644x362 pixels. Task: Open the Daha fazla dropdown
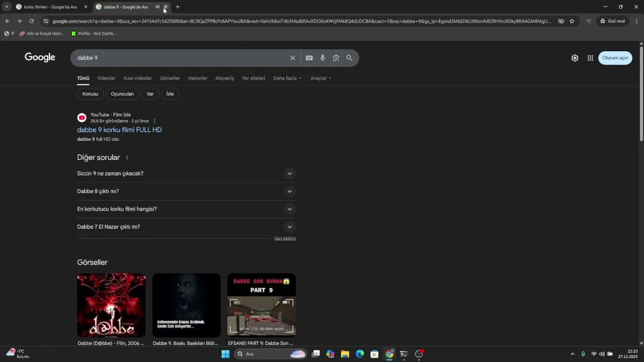287,78
